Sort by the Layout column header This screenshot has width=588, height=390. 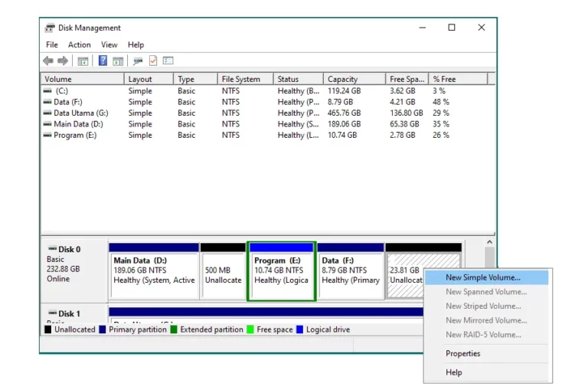point(149,79)
